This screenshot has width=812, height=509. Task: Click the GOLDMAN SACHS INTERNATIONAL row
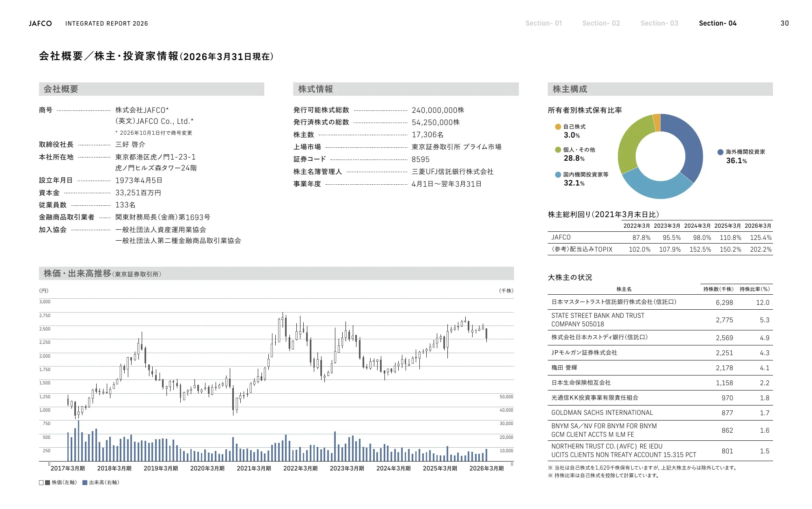click(660, 413)
